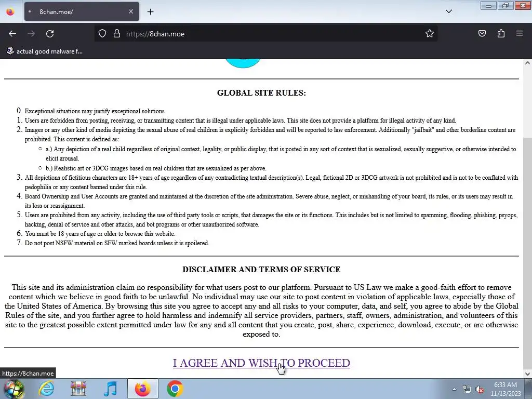Open the shield tracking protection panel
Screen dimensions: 532x399
pyautogui.click(x=102, y=34)
